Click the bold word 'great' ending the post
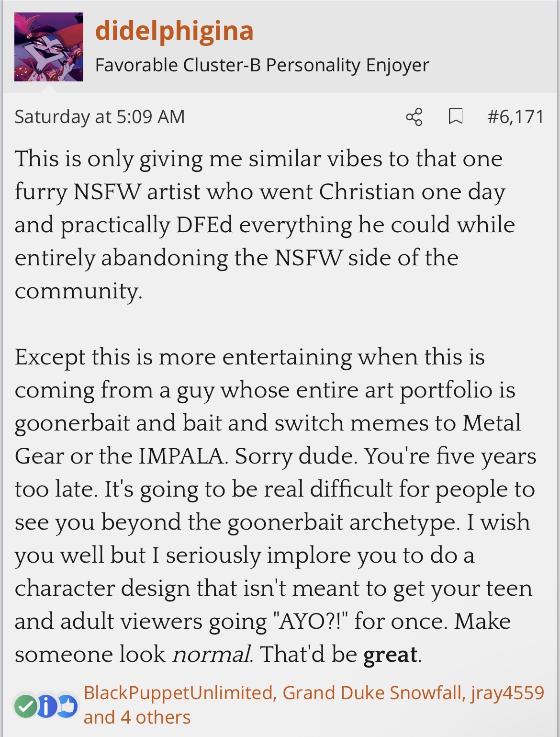 click(391, 655)
